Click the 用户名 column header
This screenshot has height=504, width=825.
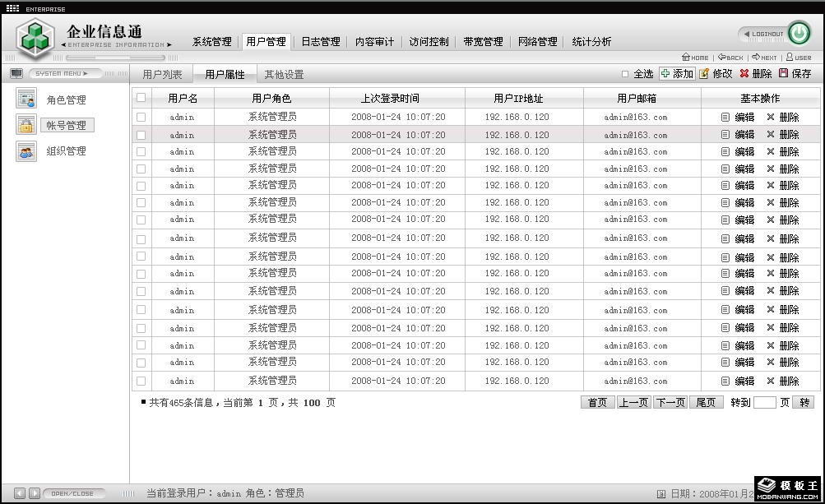coord(183,98)
